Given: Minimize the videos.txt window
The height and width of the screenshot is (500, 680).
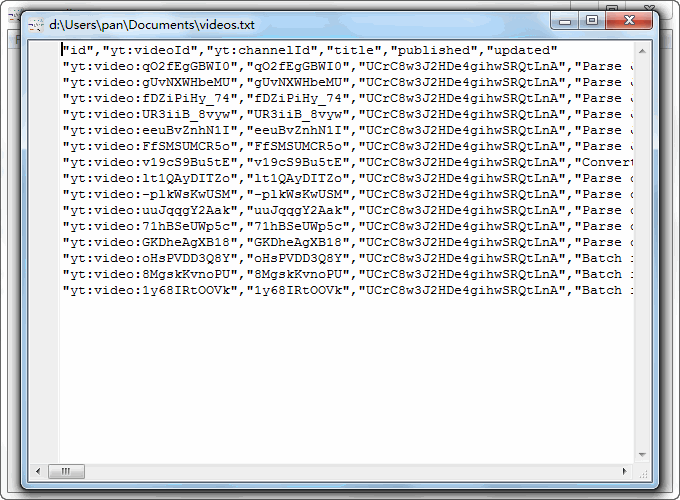Looking at the screenshot, I should pyautogui.click(x=566, y=19).
